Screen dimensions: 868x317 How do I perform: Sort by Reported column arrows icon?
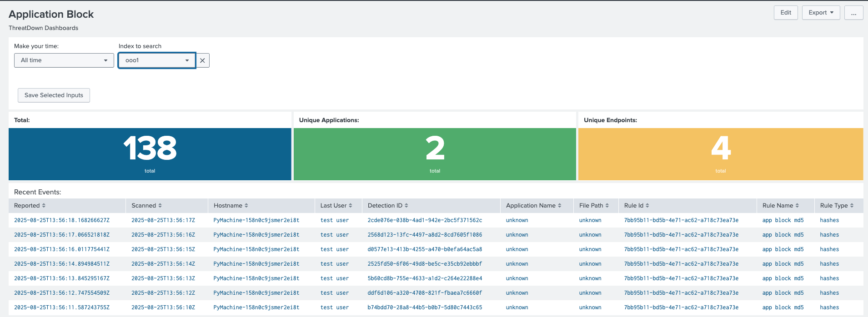44,206
